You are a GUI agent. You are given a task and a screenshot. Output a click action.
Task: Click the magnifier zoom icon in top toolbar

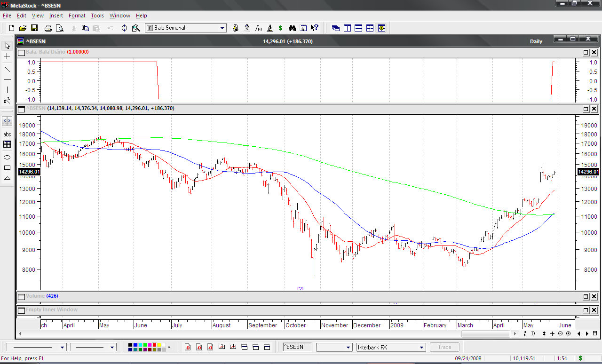coord(136,28)
